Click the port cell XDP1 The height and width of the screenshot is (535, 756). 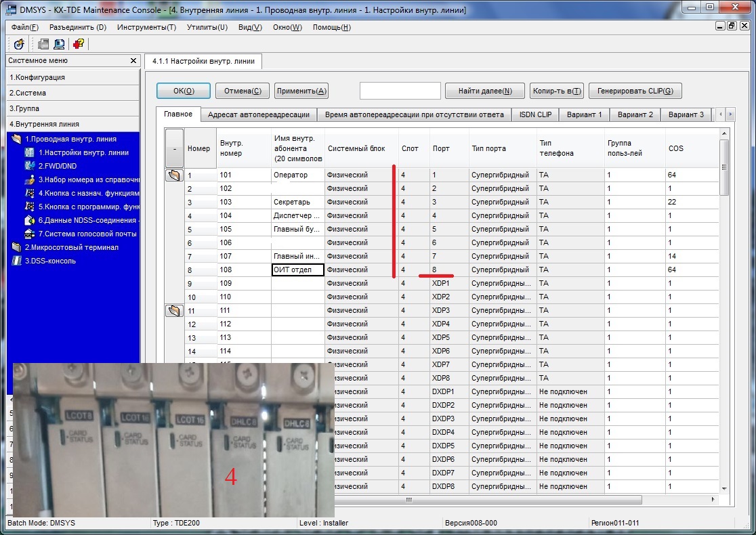[449, 283]
